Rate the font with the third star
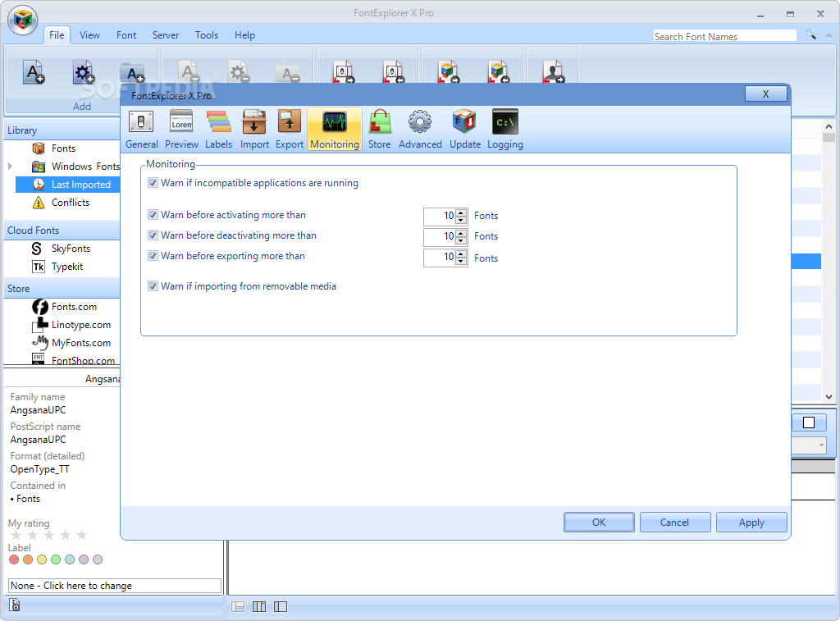The width and height of the screenshot is (840, 621). coord(48,535)
